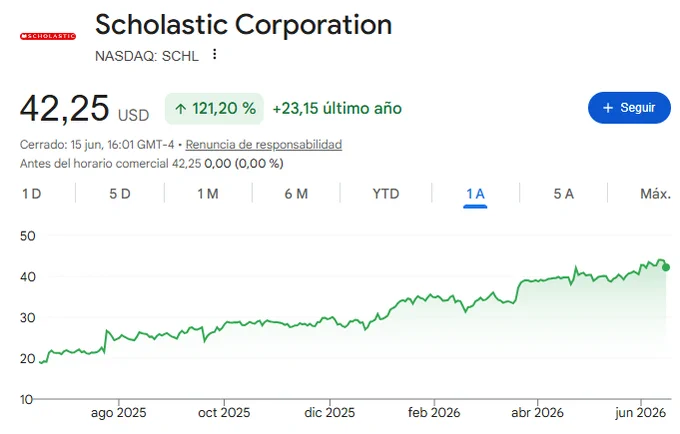Follow the stock with Seguir button
This screenshot has width=680, height=434.
[629, 108]
